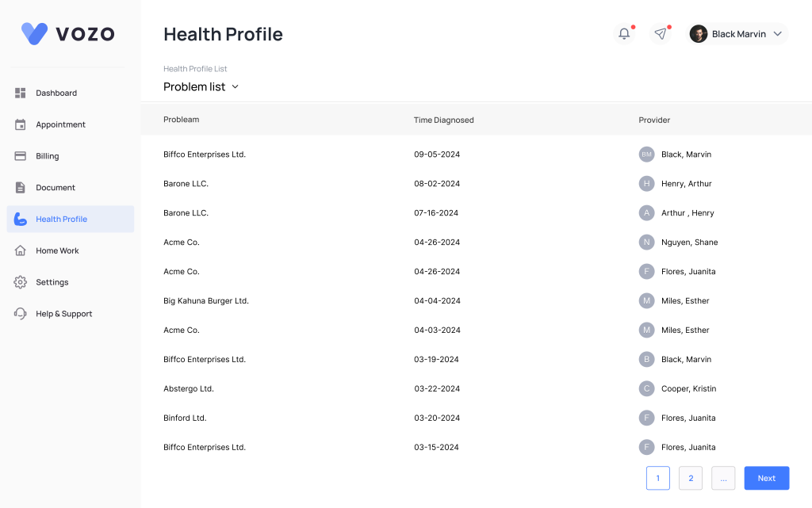Click the Black Marvin profile photo

pyautogui.click(x=698, y=34)
